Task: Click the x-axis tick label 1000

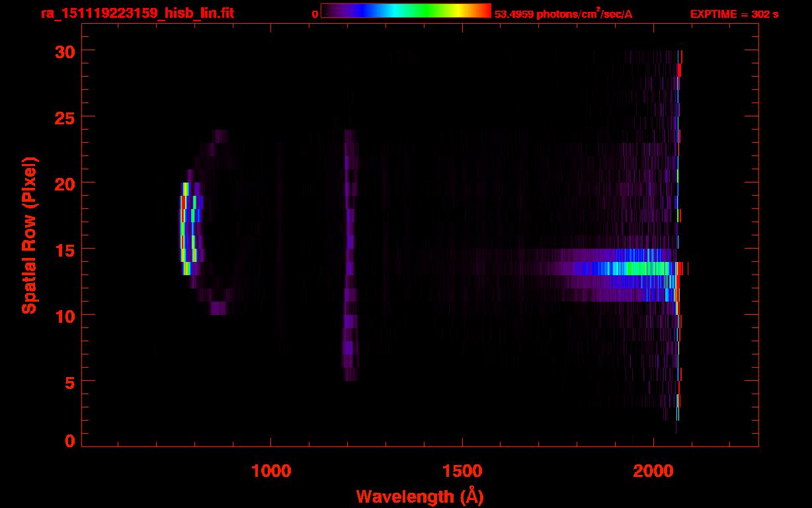Action: tap(271, 471)
